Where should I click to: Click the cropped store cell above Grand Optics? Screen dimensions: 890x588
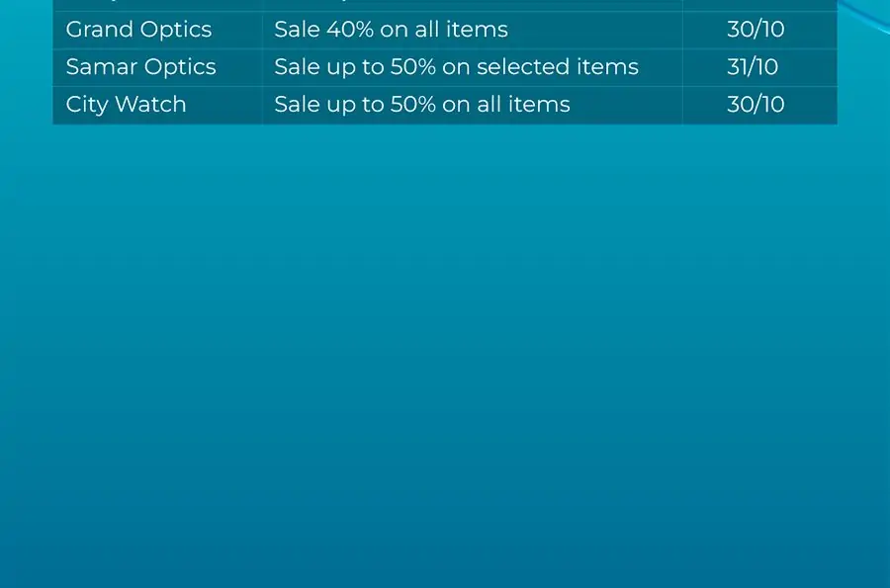158,5
